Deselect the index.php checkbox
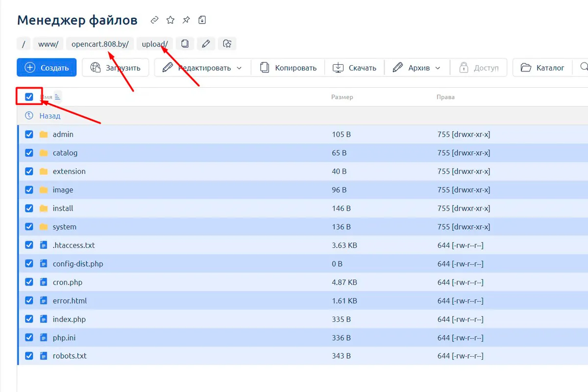 coord(29,319)
